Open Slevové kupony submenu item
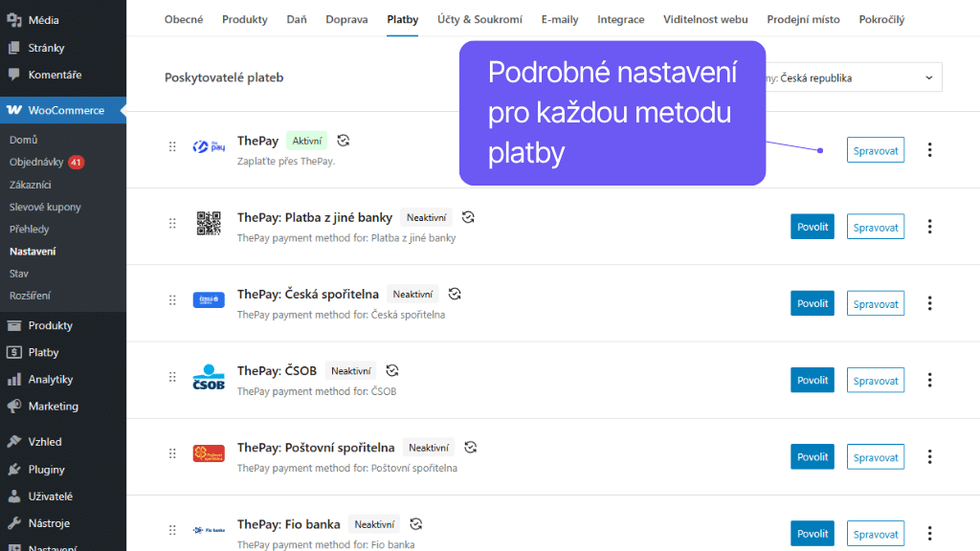 tap(45, 207)
